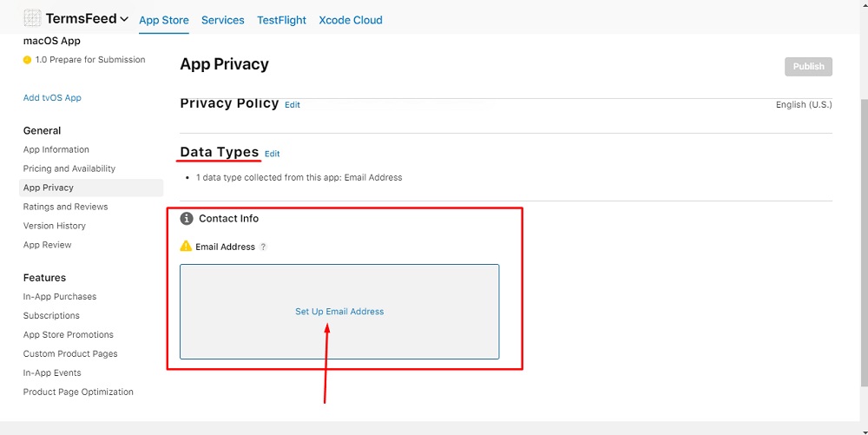
Task: Click Set Up Email Address link
Action: pos(339,312)
